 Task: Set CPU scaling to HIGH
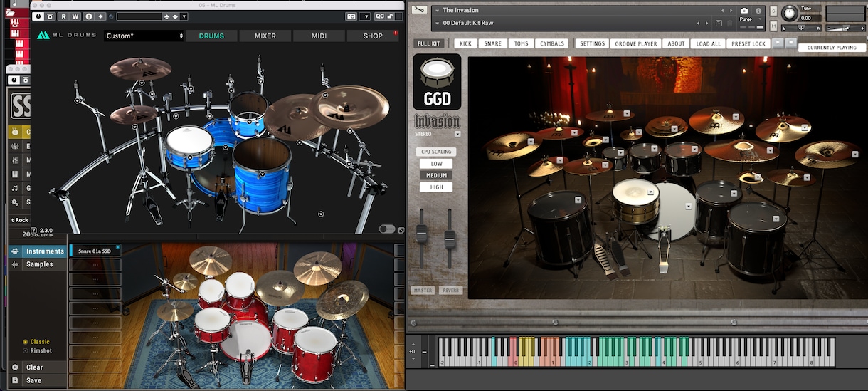point(437,187)
